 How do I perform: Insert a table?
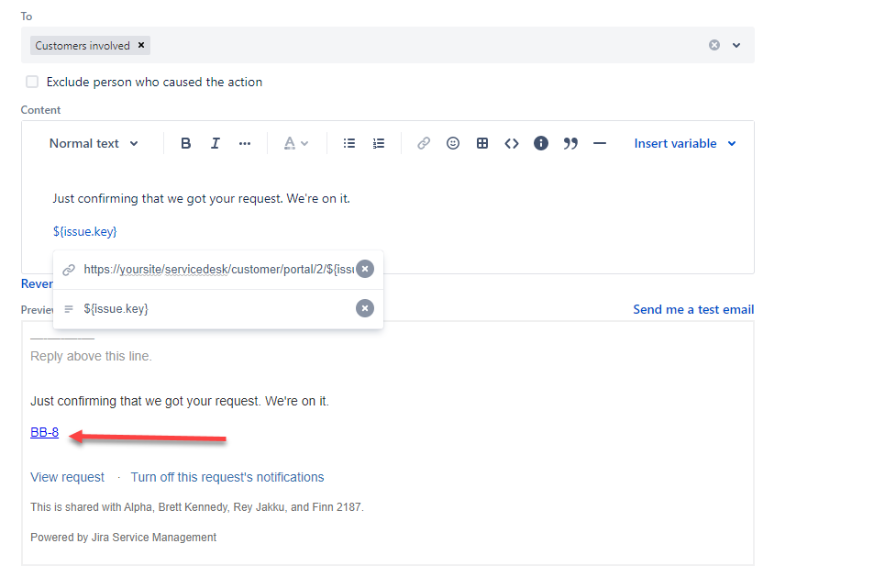(x=482, y=144)
